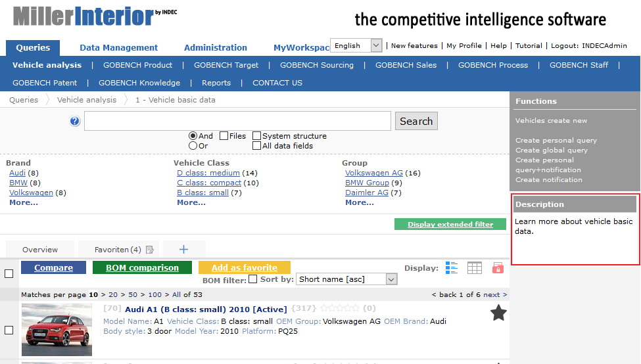Expand More vehicle classes list

[x=191, y=202]
